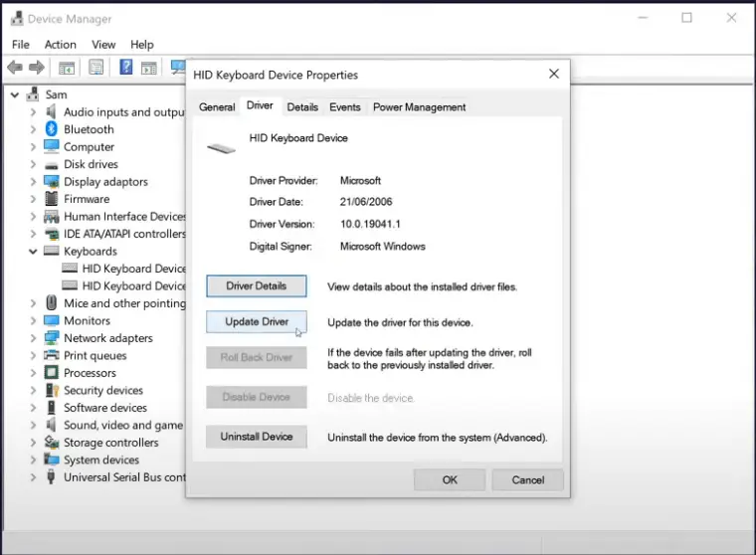Click the Bluetooth category icon
The height and width of the screenshot is (555, 756).
tap(51, 128)
